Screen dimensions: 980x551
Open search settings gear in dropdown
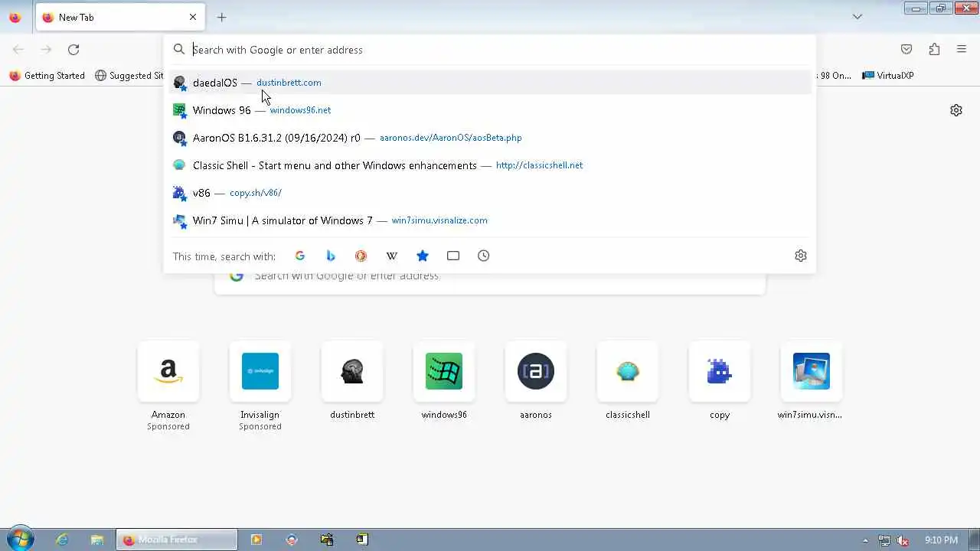tap(801, 256)
